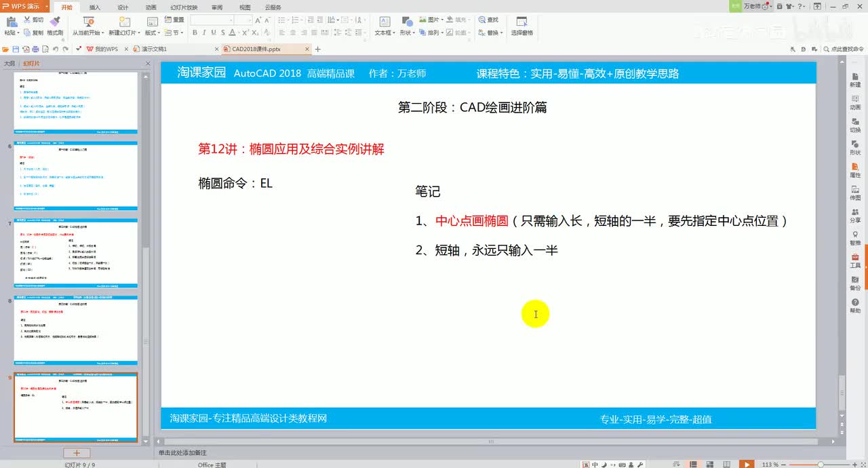Click the orange play slideshow button in status bar
This screenshot has width=868, height=468.
[746, 464]
